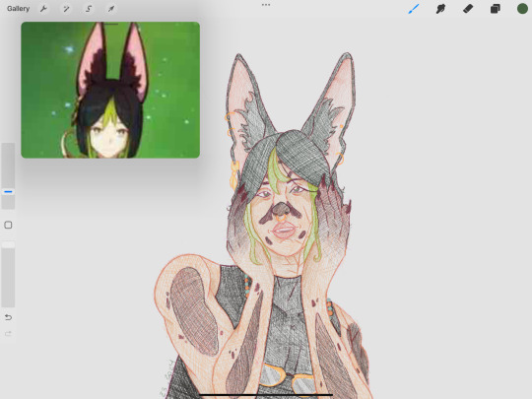
Task: Tap the three-dot handle at top center
Action: (x=266, y=5)
